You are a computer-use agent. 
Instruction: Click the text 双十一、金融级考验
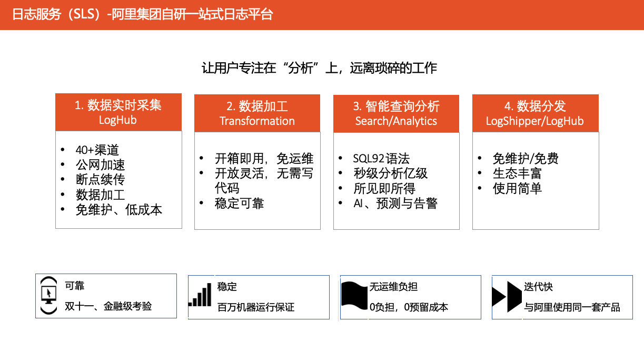(108, 306)
